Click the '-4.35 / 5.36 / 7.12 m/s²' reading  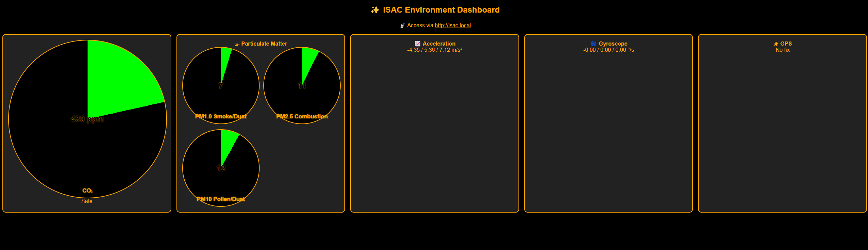(x=435, y=50)
